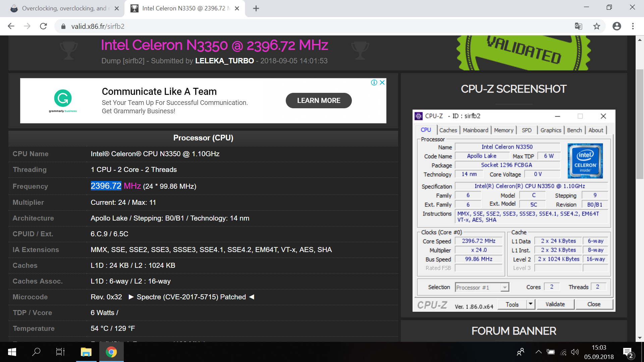644x362 pixels.
Task: Open Task View on the taskbar
Action: [x=60, y=352]
